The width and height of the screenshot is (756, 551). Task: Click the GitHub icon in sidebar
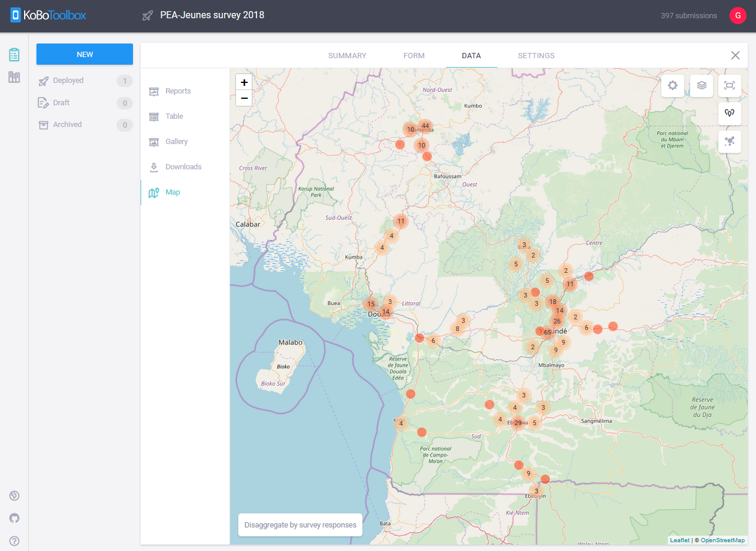(x=14, y=518)
